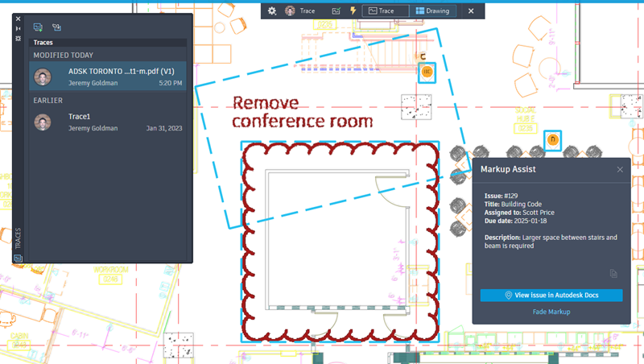Open the Trace toolbar settings gear
This screenshot has height=364, width=644.
click(x=272, y=11)
